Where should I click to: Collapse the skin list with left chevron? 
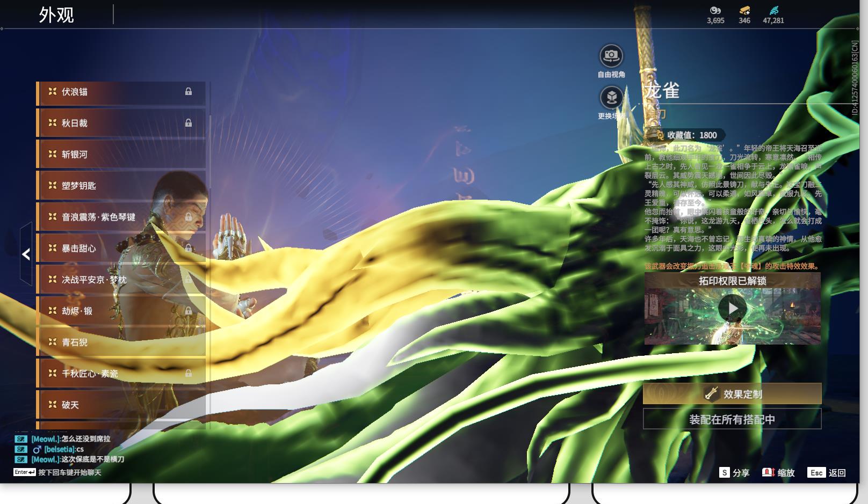(x=26, y=254)
